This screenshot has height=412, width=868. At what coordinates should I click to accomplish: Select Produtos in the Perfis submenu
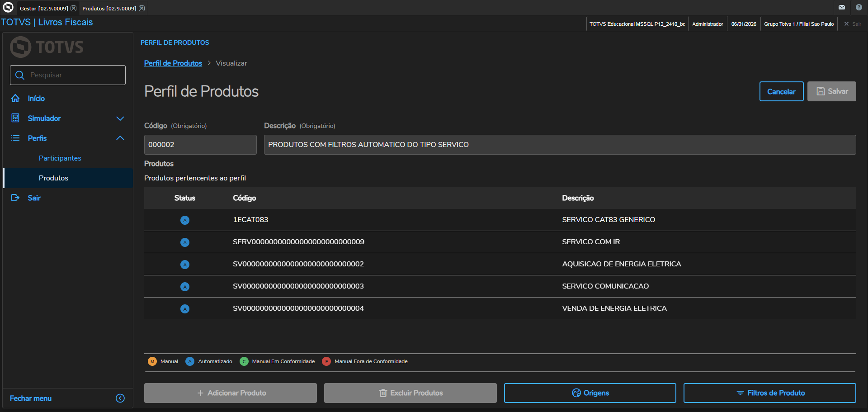[68, 178]
